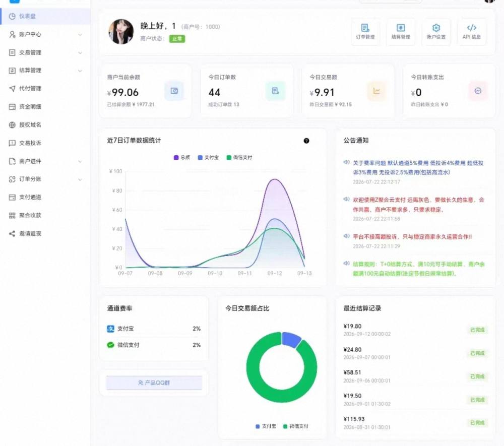Click the 已结算余额 ¥ 1977.21 text

tap(131, 105)
